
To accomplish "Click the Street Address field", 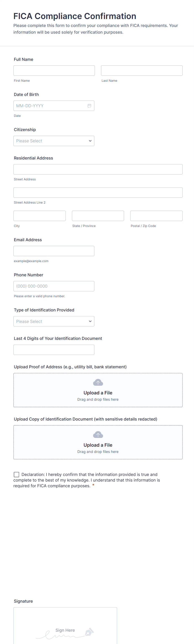I will (98, 169).
